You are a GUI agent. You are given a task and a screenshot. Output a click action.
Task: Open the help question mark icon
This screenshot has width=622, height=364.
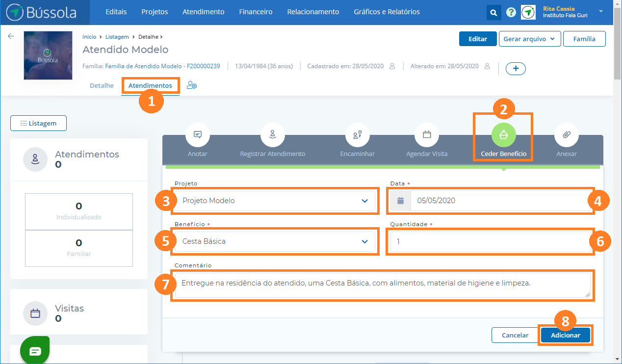[511, 12]
